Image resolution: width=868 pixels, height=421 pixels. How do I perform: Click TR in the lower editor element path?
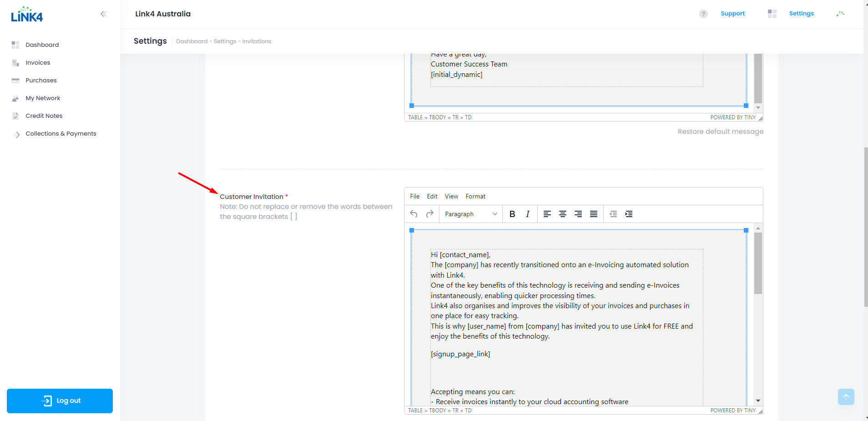[x=455, y=411]
